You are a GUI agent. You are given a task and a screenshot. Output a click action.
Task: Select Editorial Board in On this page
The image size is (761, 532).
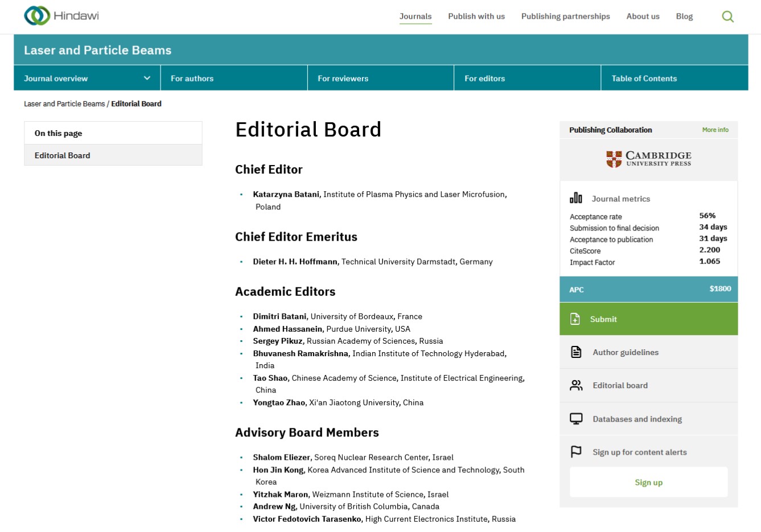(x=63, y=155)
